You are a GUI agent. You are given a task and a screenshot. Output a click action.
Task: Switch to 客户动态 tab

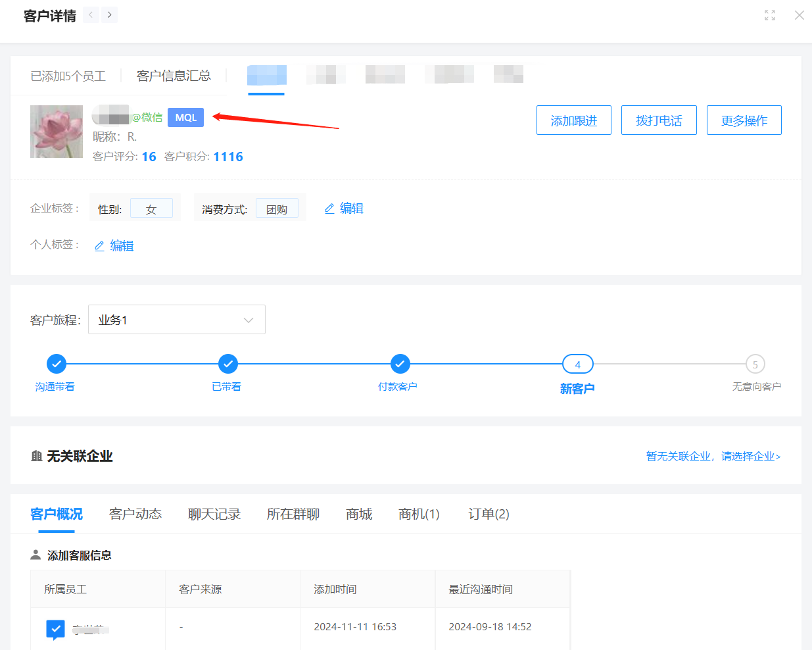click(x=135, y=514)
